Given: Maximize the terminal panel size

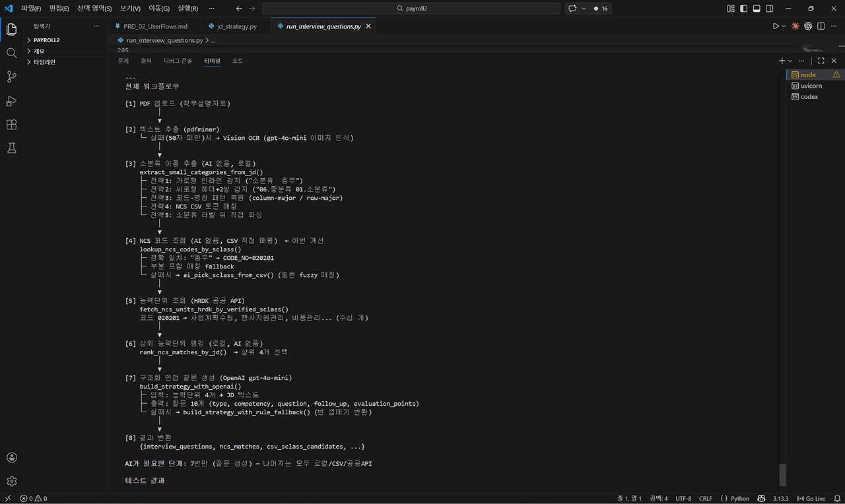Looking at the screenshot, I should point(821,61).
